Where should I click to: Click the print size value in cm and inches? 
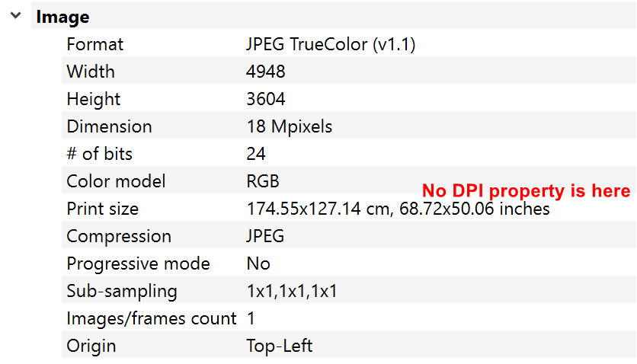[398, 209]
